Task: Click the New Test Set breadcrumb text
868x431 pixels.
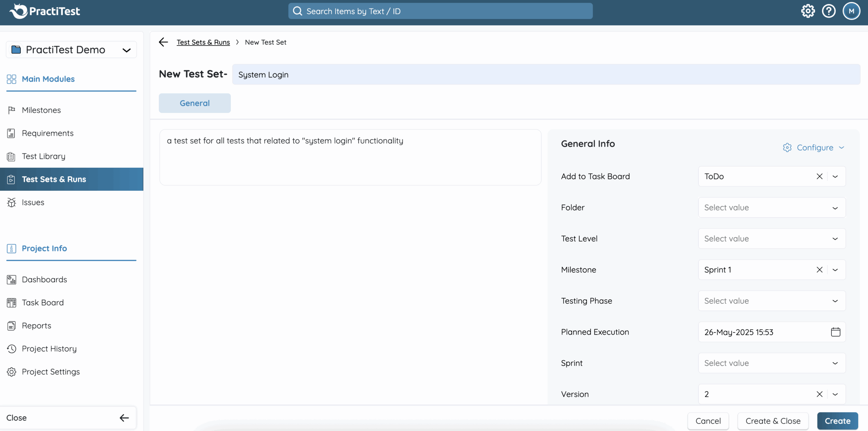Action: tap(265, 42)
